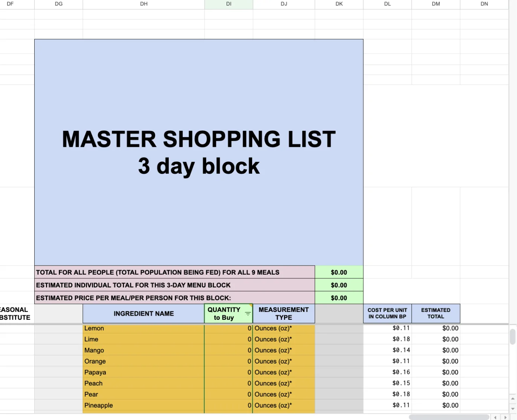Image resolution: width=517 pixels, height=420 pixels.
Task: Select the ESTIMATED INDIVIDUAL TOTAL label cell
Action: click(x=174, y=285)
